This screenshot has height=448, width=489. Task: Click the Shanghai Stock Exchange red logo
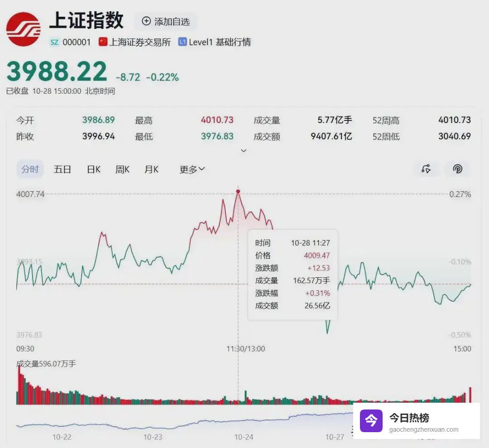[24, 29]
